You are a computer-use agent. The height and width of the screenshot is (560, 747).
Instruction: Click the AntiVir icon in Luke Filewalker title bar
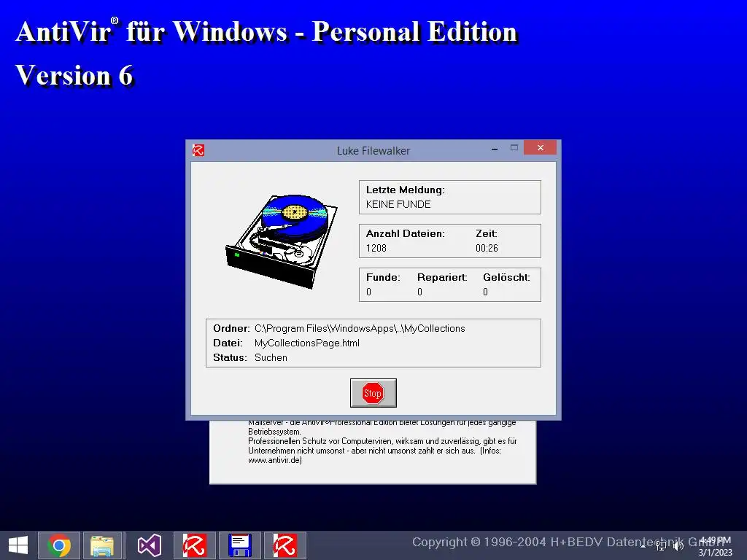pyautogui.click(x=198, y=150)
